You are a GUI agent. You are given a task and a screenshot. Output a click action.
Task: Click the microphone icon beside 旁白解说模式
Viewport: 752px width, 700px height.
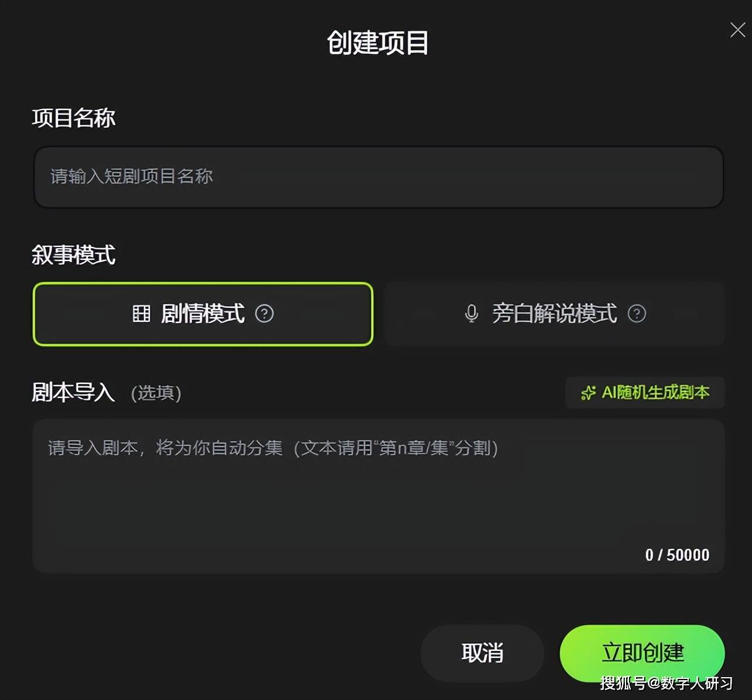point(471,314)
